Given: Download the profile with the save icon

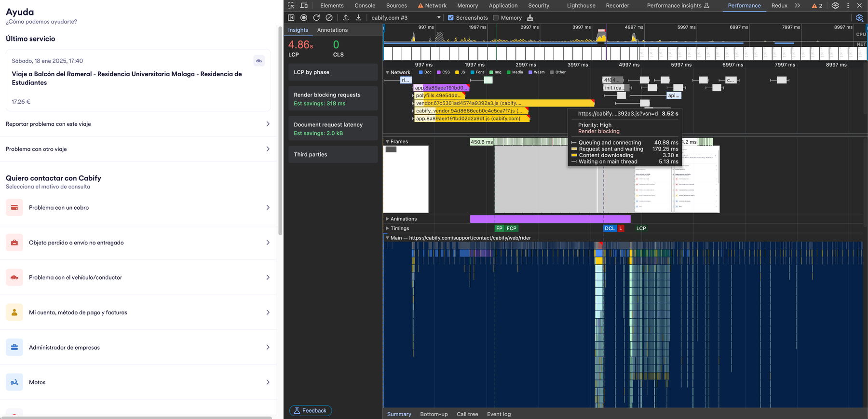Looking at the screenshot, I should (x=358, y=18).
